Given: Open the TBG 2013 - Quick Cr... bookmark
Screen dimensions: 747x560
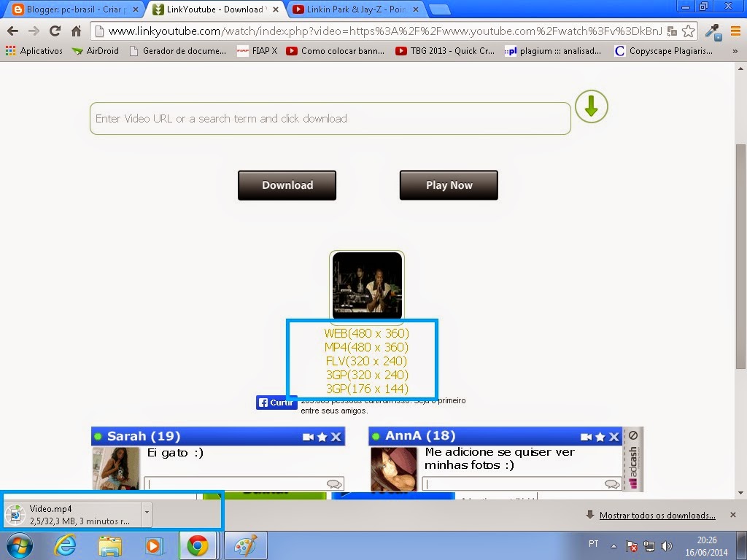Looking at the screenshot, I should click(445, 50).
